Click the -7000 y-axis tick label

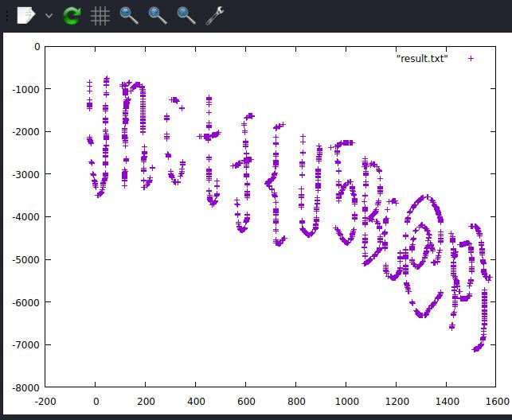click(25, 345)
